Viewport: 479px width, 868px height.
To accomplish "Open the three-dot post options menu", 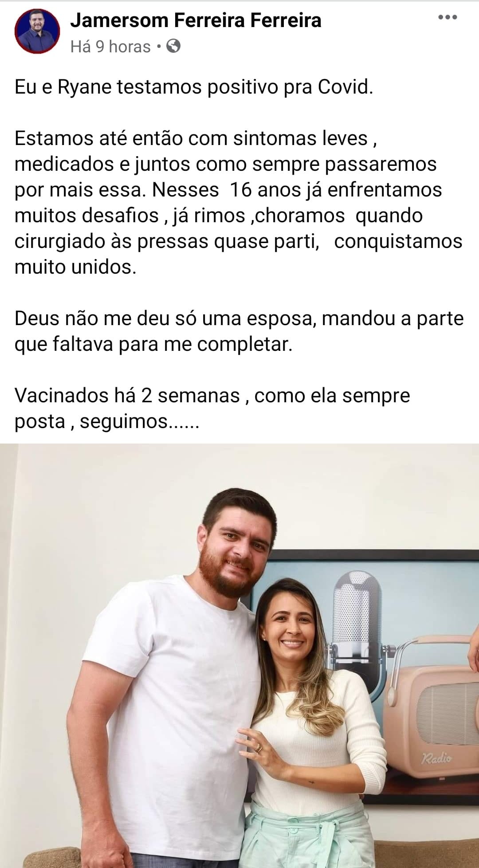I will click(x=447, y=18).
